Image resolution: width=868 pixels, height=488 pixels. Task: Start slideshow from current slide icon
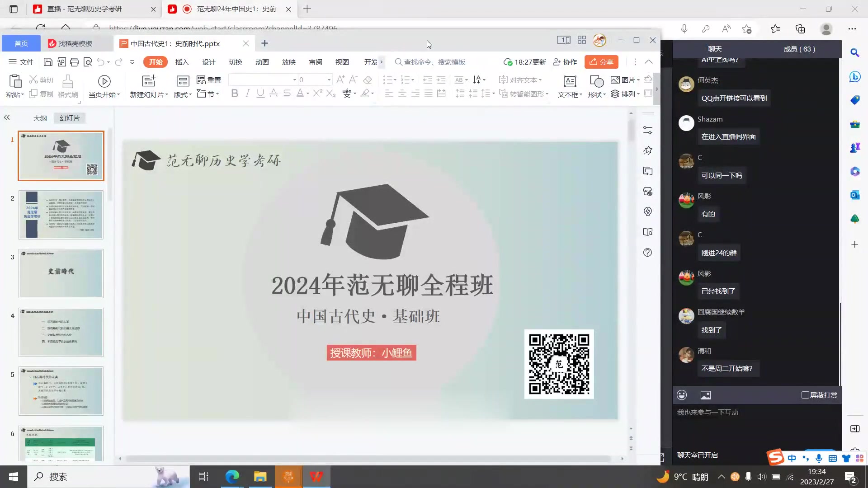pos(104,81)
